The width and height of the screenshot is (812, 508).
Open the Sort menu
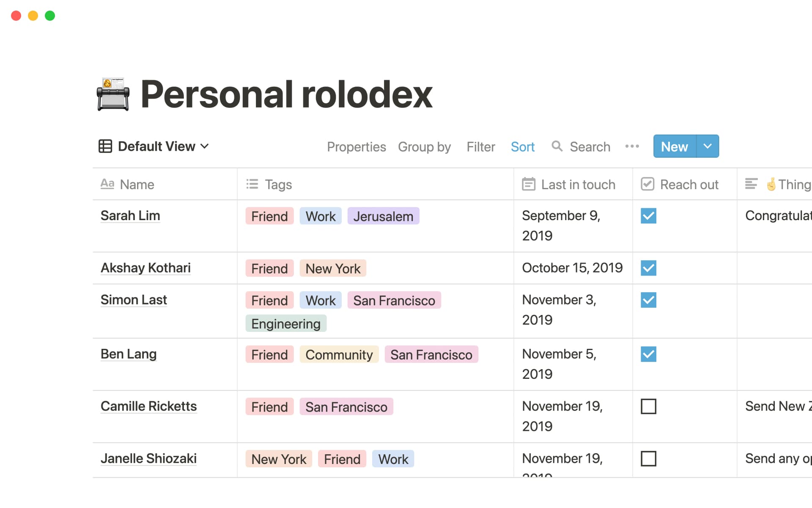(x=523, y=146)
